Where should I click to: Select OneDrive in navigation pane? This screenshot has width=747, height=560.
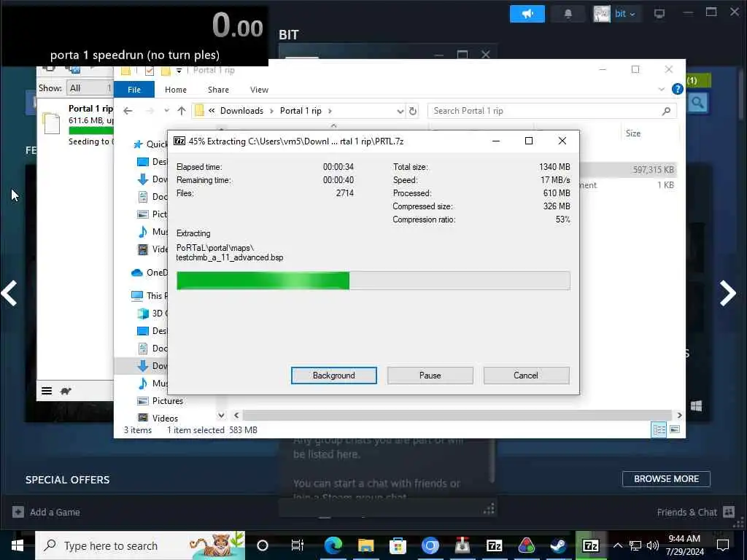pos(149,273)
